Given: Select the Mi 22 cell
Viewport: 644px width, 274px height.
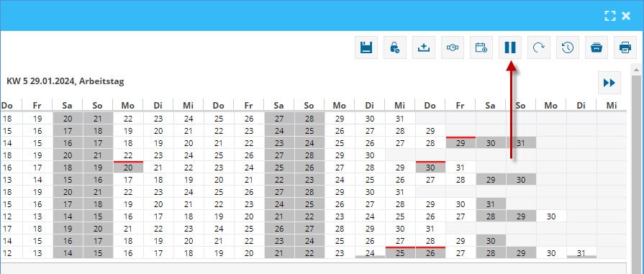Looking at the screenshot, I should coord(188,168).
